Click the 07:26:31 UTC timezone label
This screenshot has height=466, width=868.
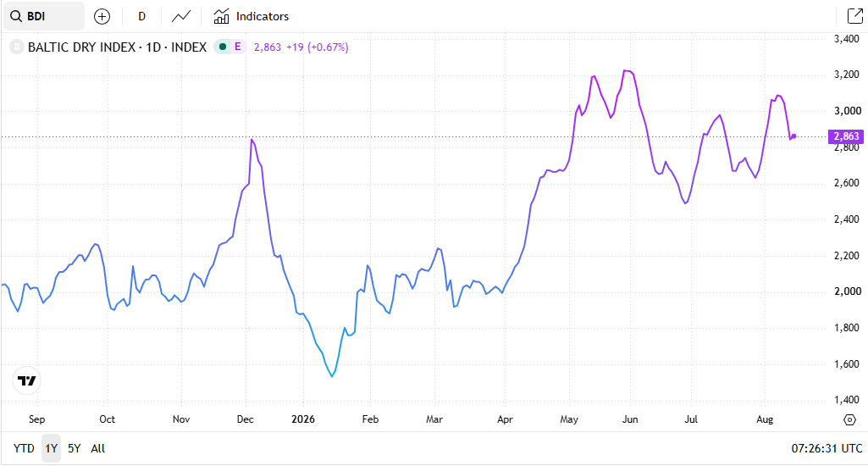pos(827,448)
